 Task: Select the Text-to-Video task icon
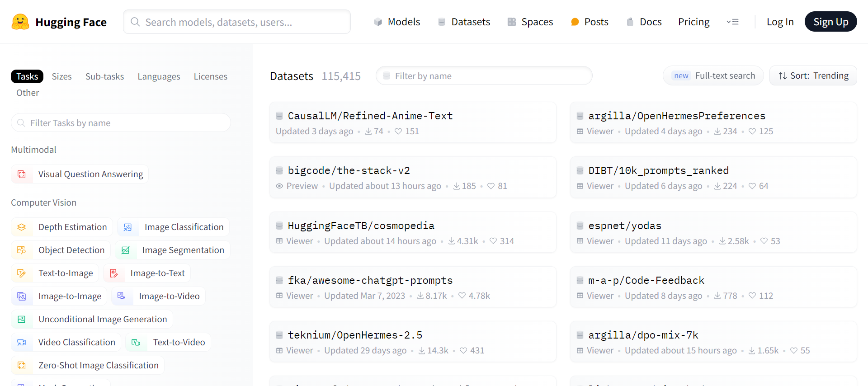136,342
